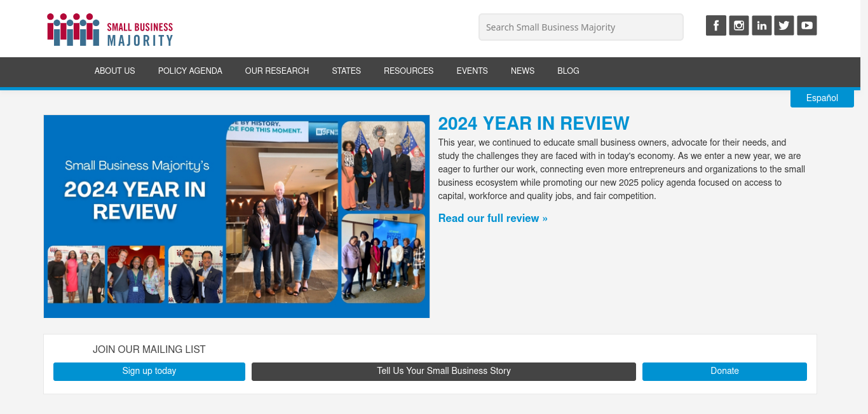This screenshot has width=868, height=414.
Task: Click the Join Our Mailing List text
Action: click(x=149, y=350)
